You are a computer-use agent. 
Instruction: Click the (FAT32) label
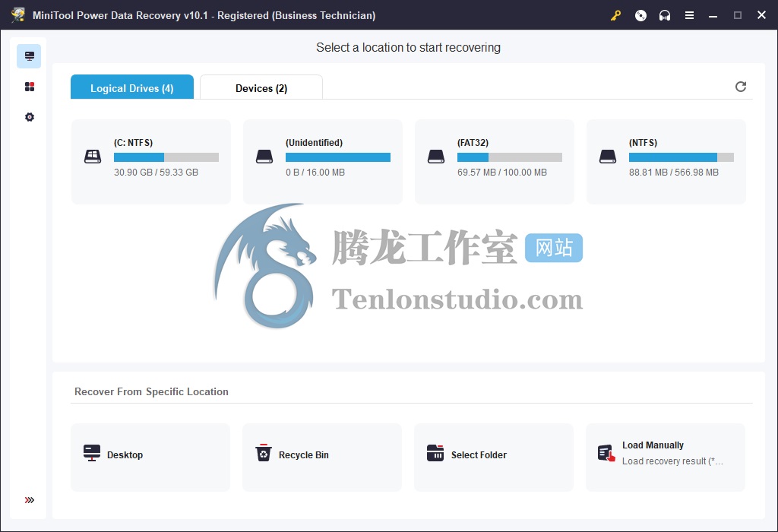pyautogui.click(x=473, y=142)
